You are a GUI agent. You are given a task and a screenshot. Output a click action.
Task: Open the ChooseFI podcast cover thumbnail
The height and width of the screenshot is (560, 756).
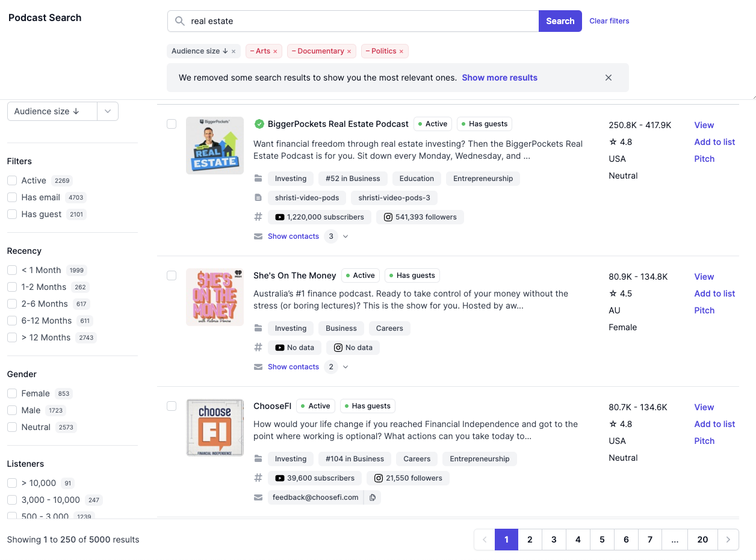pyautogui.click(x=215, y=428)
